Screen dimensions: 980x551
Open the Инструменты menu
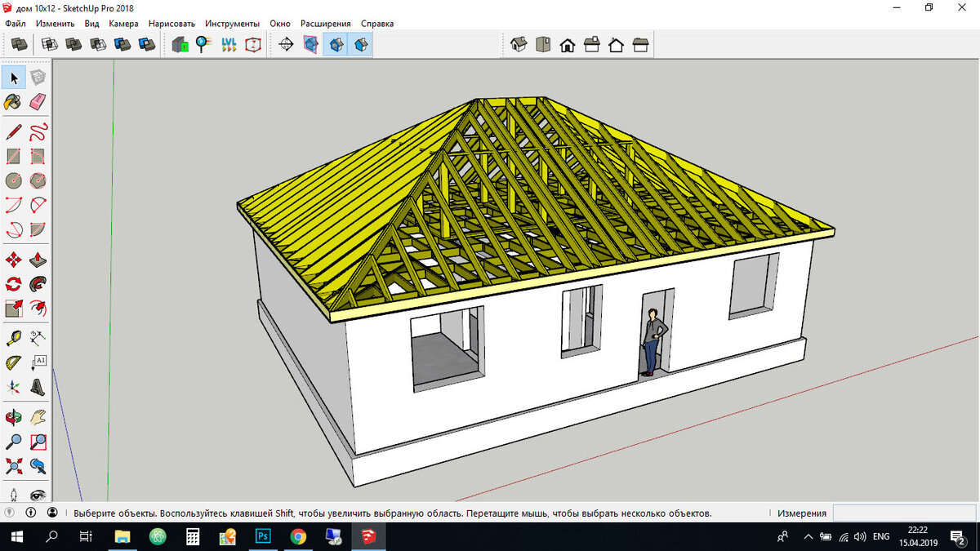coord(233,24)
